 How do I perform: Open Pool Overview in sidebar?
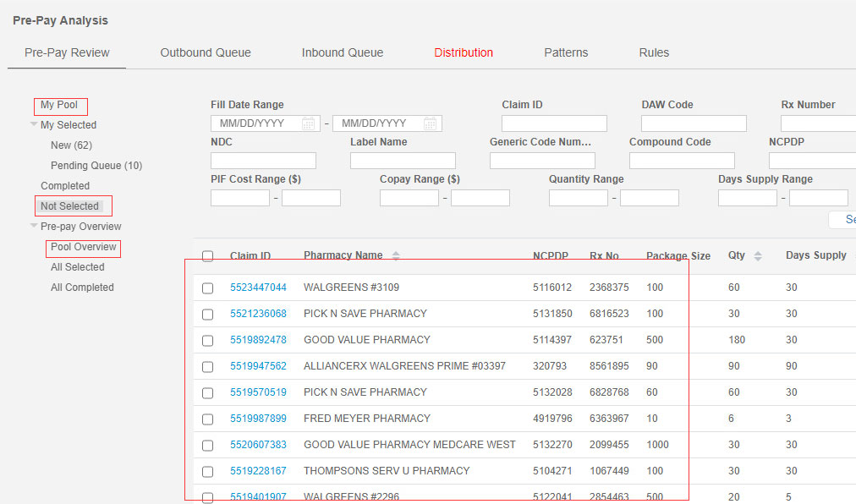pyautogui.click(x=84, y=247)
